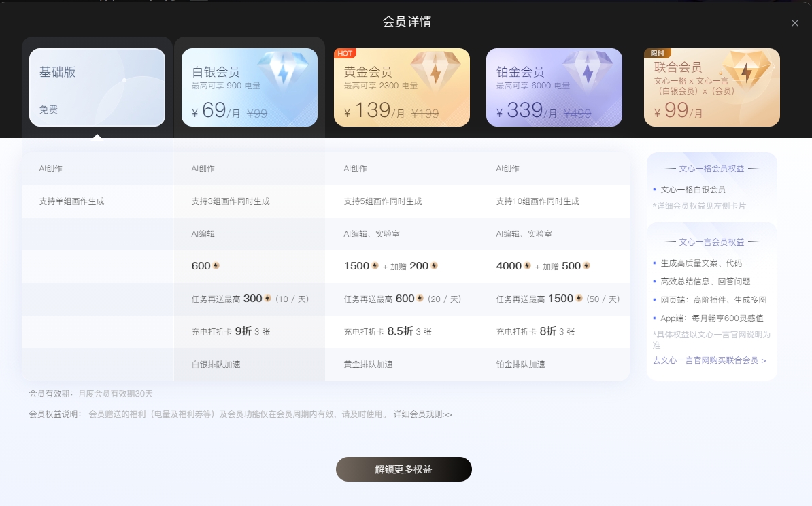Click the lightning icon after 加赠 200
The width and height of the screenshot is (812, 506).
[x=434, y=266]
